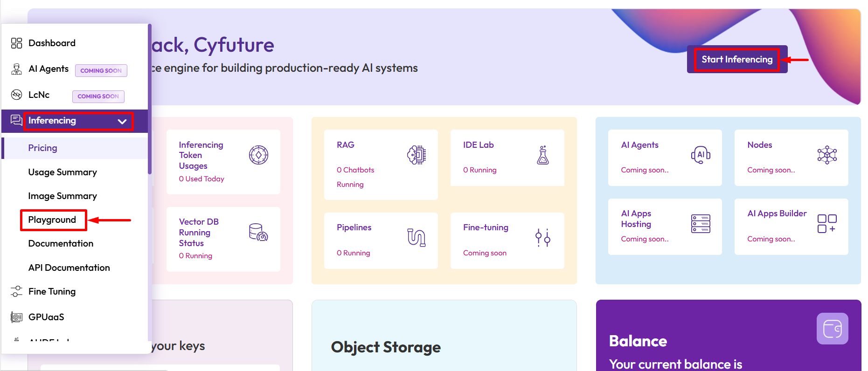Select Pricing in the Inferencing submenu
This screenshot has height=371, width=868.
coord(43,148)
